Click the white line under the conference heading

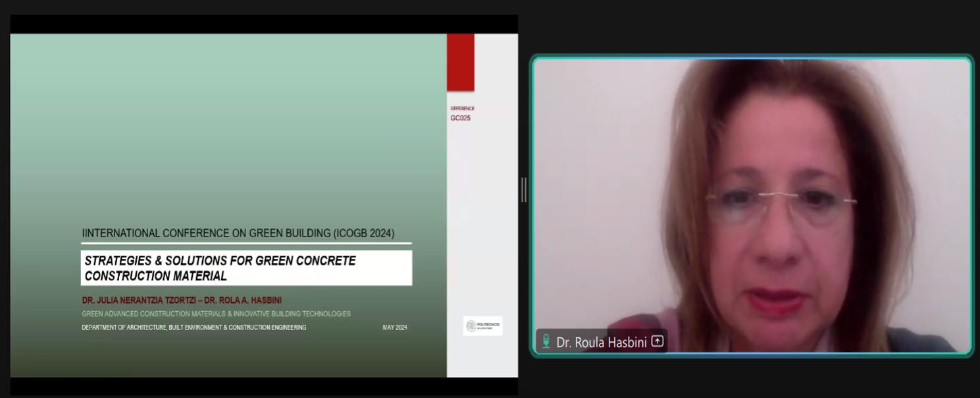(x=246, y=243)
